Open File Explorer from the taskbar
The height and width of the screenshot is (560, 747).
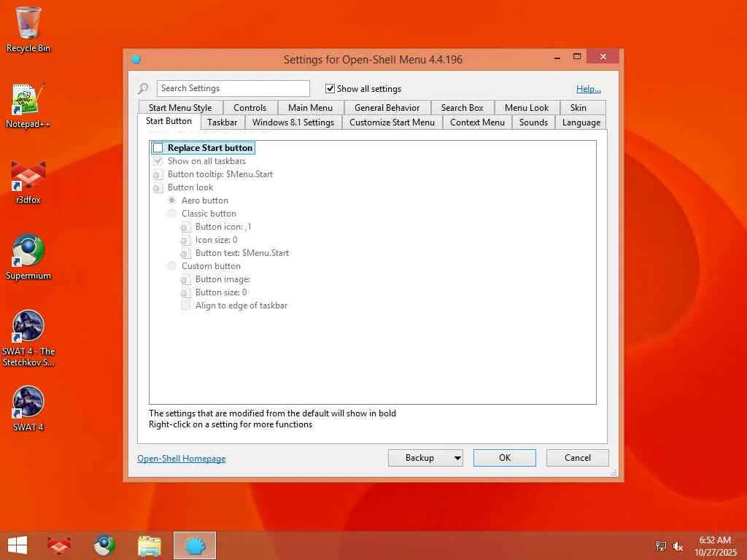[x=149, y=545]
